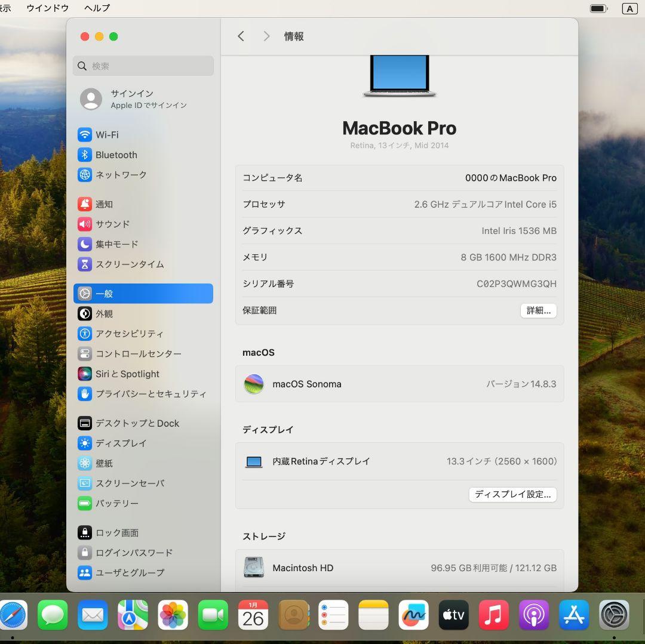Click the back navigation chevron
The height and width of the screenshot is (644, 645).
[x=241, y=36]
